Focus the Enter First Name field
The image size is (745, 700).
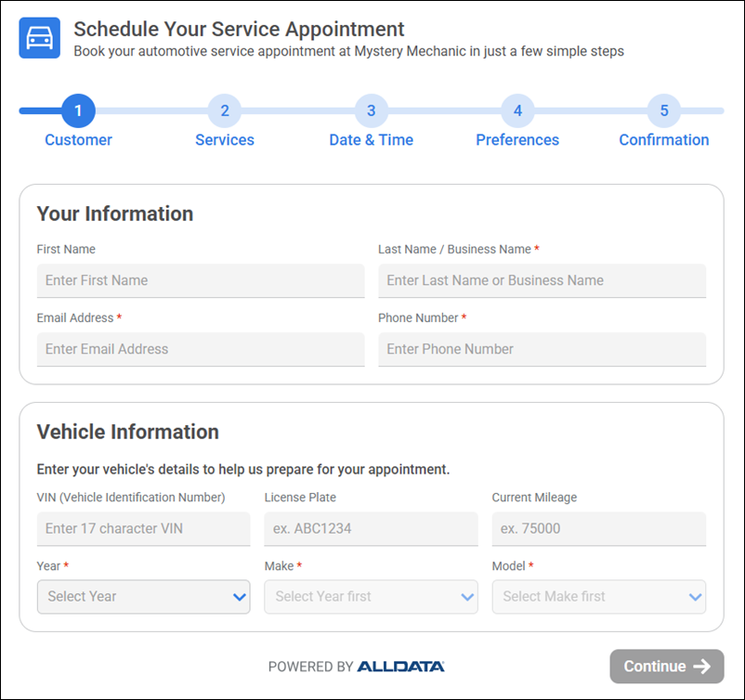tap(201, 280)
